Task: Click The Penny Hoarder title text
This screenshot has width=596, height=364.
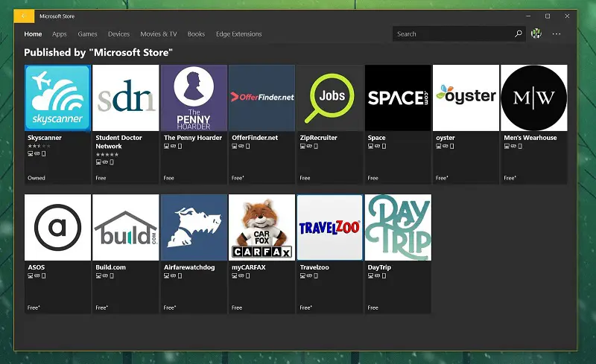Action: point(193,138)
